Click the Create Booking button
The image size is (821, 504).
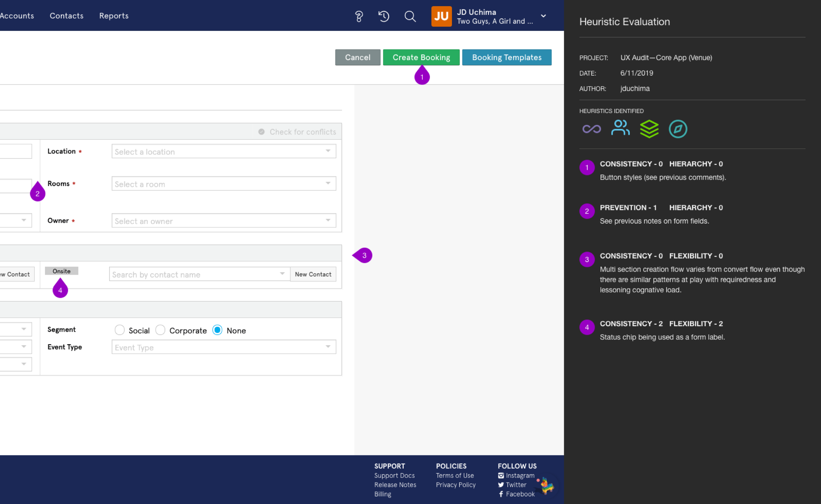click(x=421, y=57)
